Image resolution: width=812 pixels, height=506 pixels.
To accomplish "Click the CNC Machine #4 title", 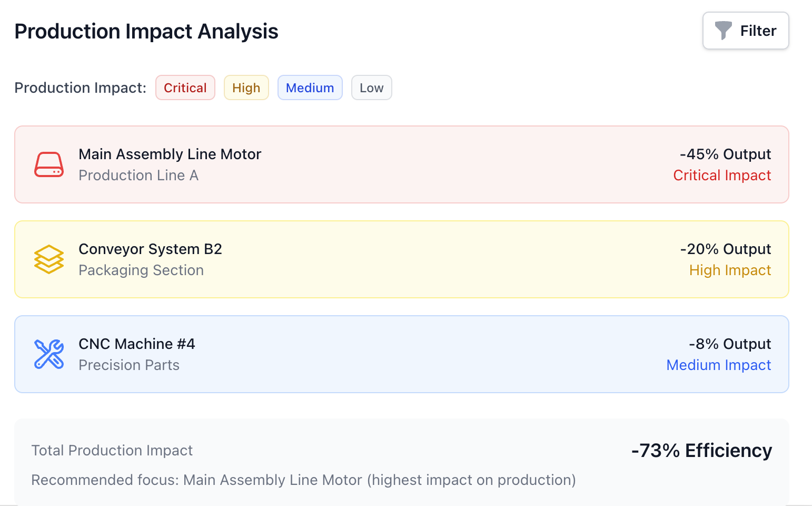I will click(137, 344).
